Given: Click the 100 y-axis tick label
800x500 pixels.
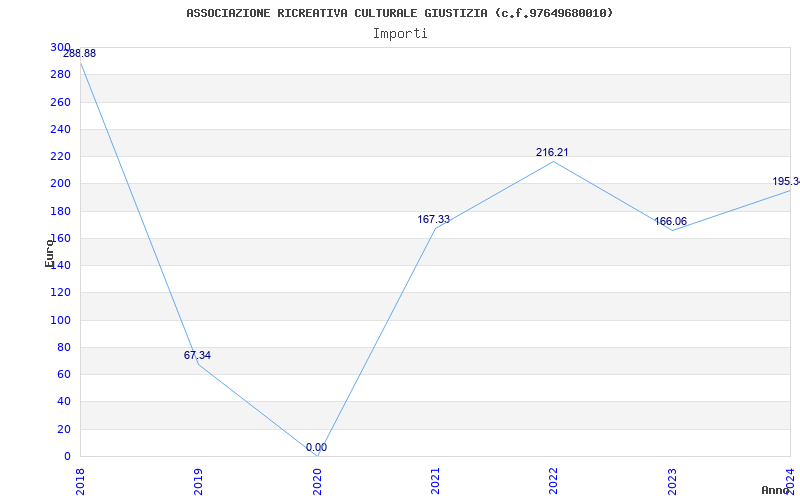Looking at the screenshot, I should tap(60, 320).
